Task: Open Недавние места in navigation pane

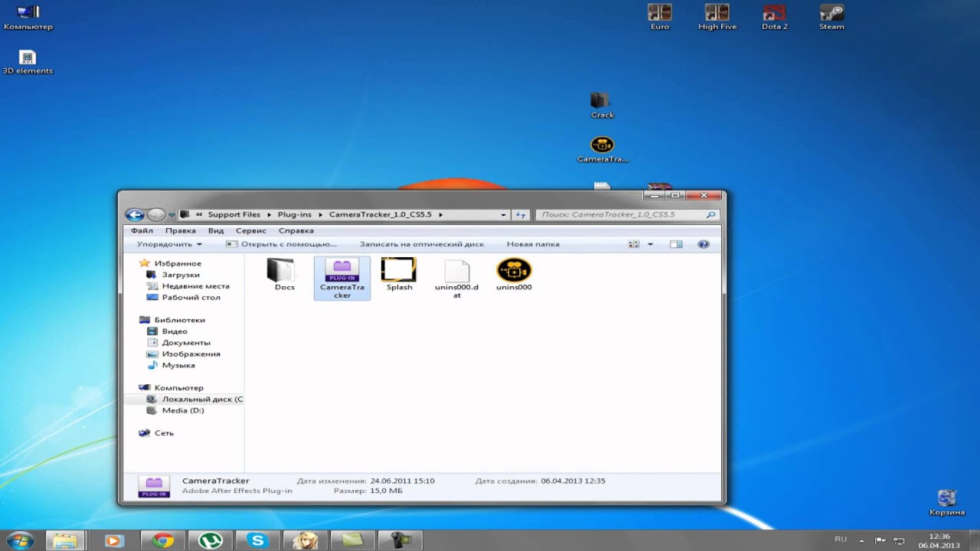Action: (195, 286)
